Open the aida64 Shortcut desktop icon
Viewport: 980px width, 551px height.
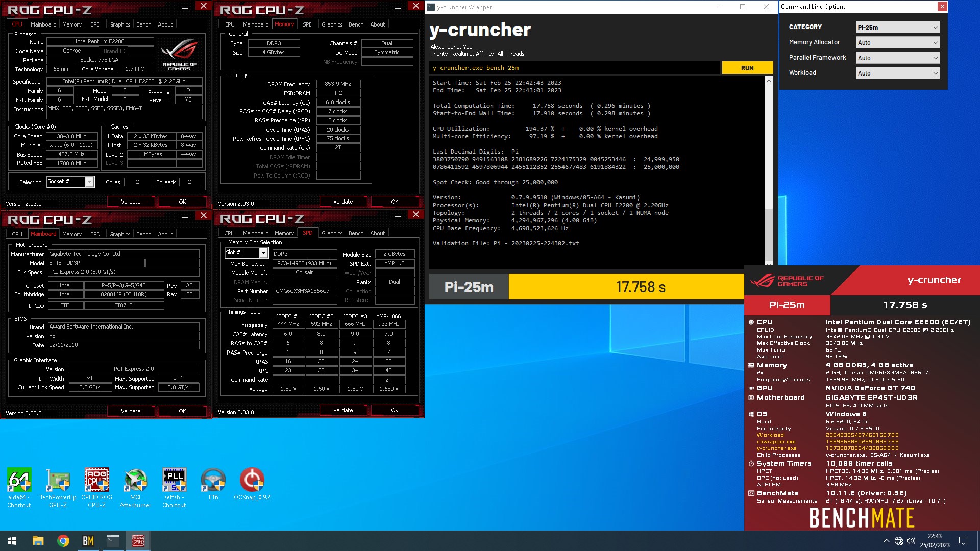click(x=19, y=488)
